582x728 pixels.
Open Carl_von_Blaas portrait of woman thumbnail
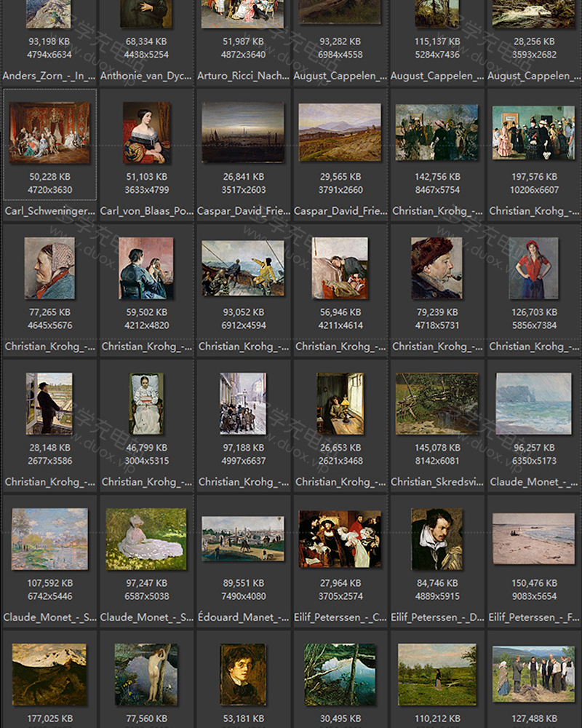[x=146, y=132]
